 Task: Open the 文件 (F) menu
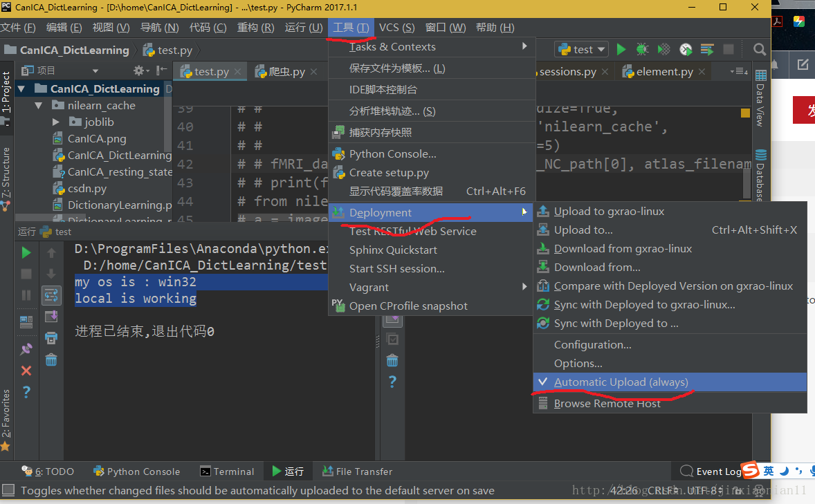point(18,28)
